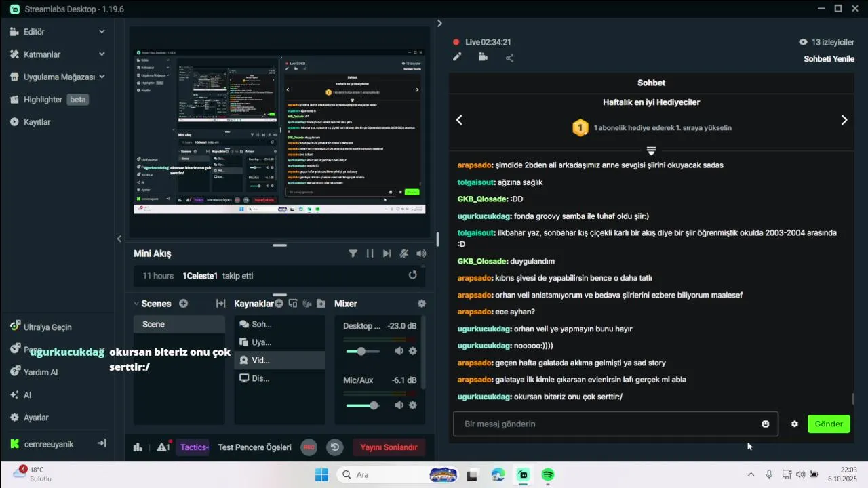Click the 1Celeste1 takip etti event row
The width and height of the screenshot is (868, 488).
pyautogui.click(x=279, y=276)
